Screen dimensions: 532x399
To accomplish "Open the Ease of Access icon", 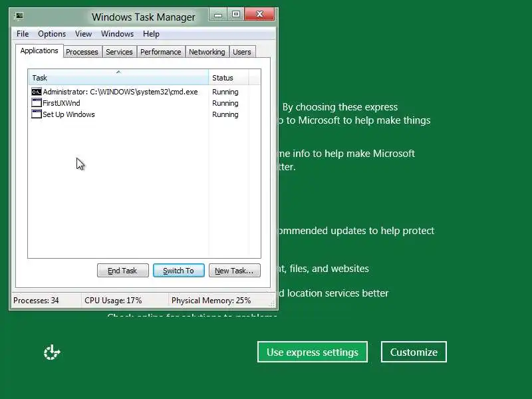I will [x=52, y=352].
